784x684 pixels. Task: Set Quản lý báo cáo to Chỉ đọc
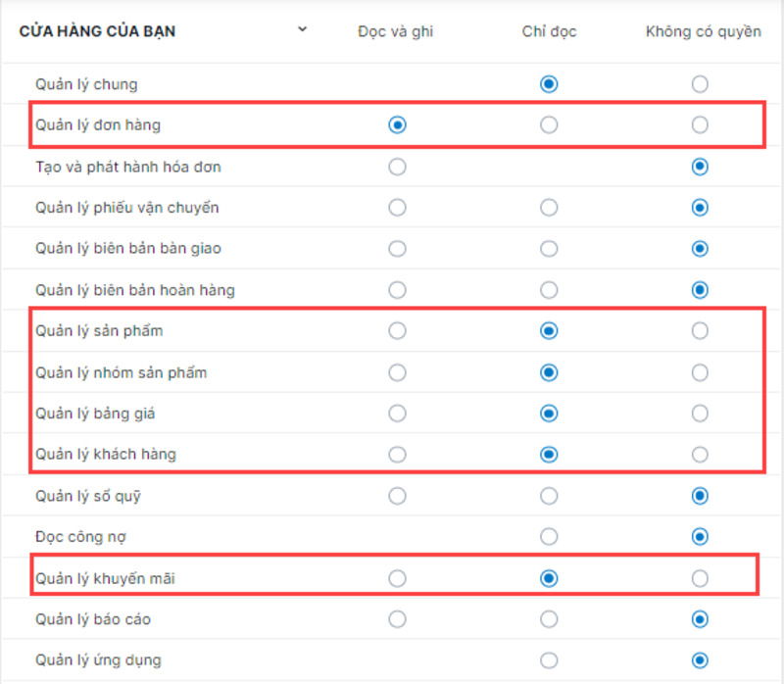point(551,618)
